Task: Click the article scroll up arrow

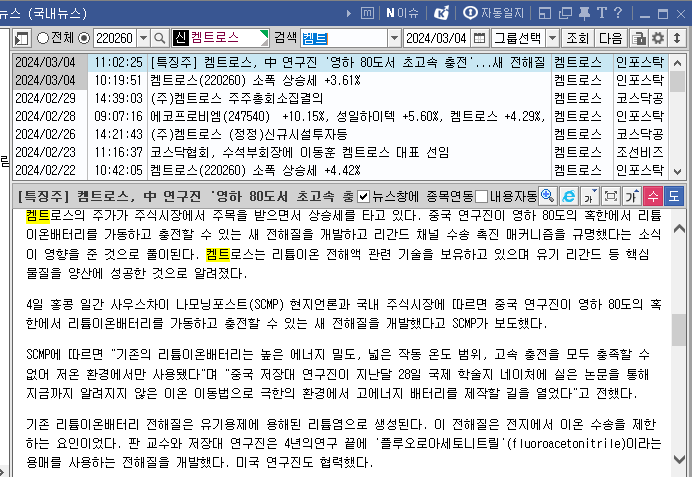Action: (x=679, y=228)
